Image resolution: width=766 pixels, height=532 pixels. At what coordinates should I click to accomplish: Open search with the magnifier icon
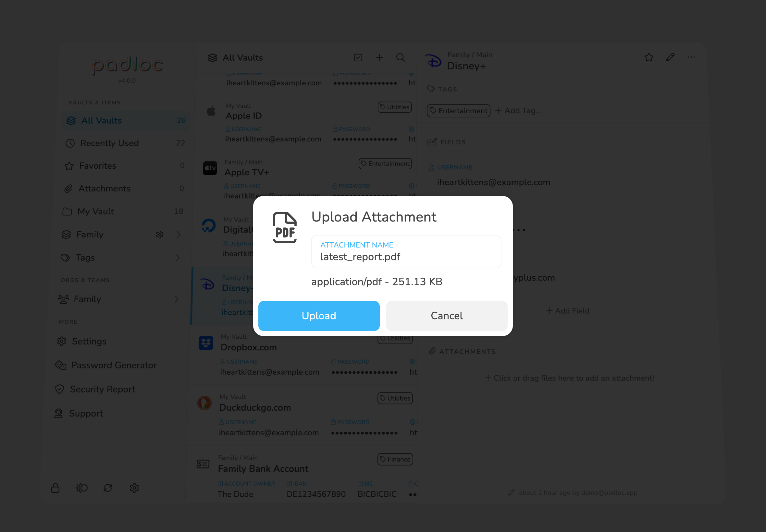pyautogui.click(x=401, y=58)
